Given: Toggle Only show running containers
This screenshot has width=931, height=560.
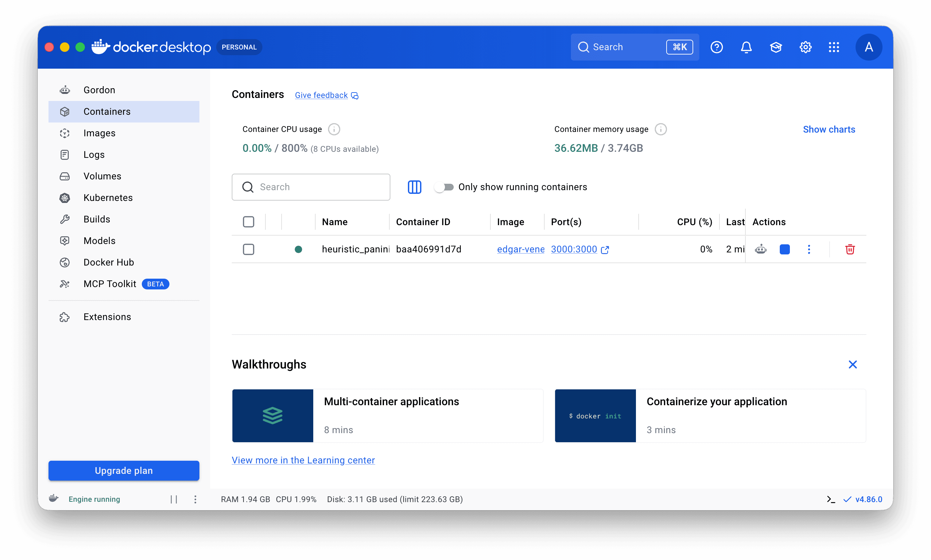Looking at the screenshot, I should [x=444, y=187].
